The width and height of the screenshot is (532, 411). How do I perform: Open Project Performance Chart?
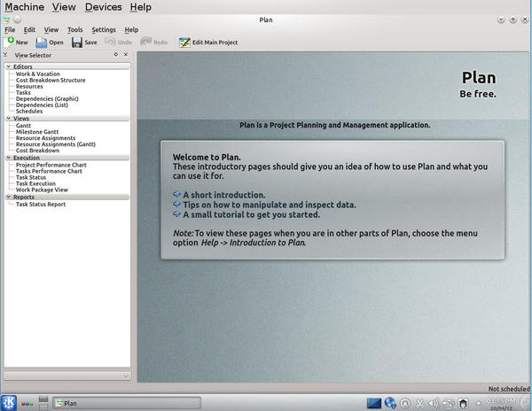point(51,165)
